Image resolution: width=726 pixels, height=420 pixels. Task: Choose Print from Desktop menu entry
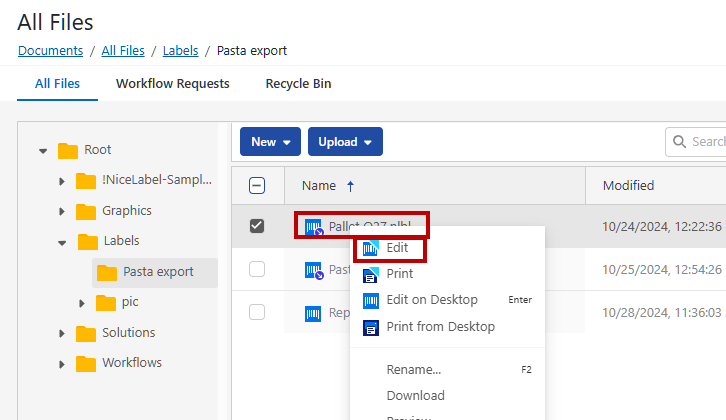(x=447, y=327)
